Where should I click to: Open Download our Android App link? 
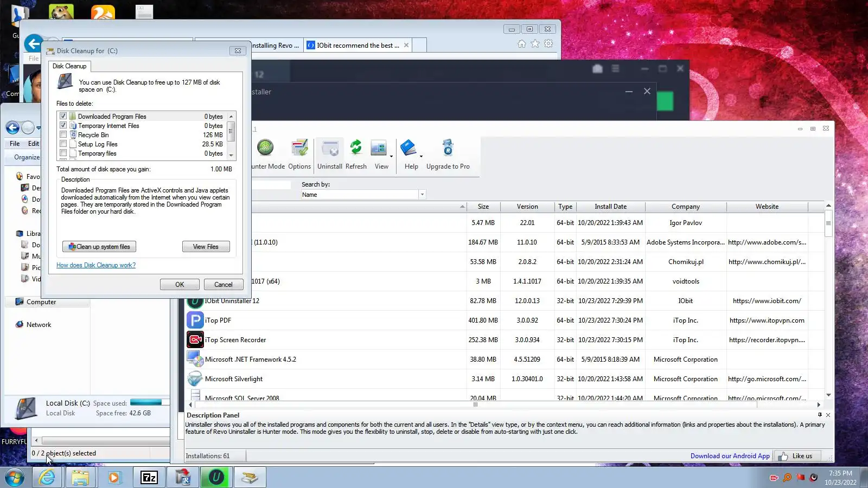click(730, 456)
